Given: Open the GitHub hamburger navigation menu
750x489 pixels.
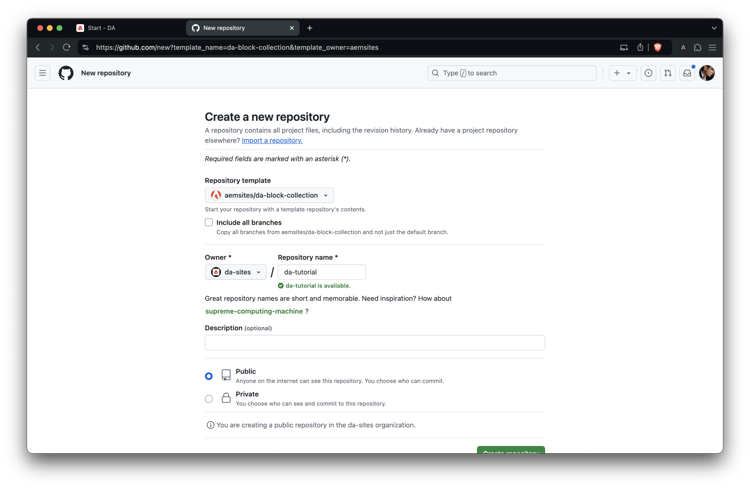Looking at the screenshot, I should 43,73.
